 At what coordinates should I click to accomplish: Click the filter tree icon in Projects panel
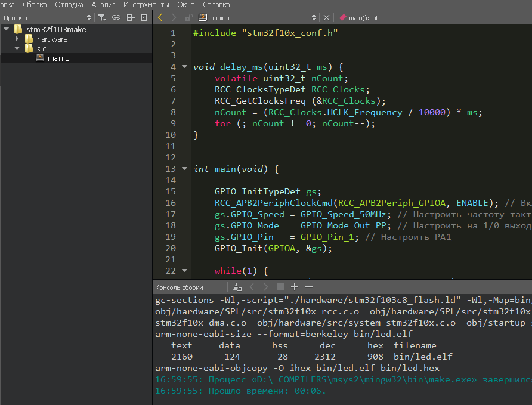pyautogui.click(x=102, y=18)
